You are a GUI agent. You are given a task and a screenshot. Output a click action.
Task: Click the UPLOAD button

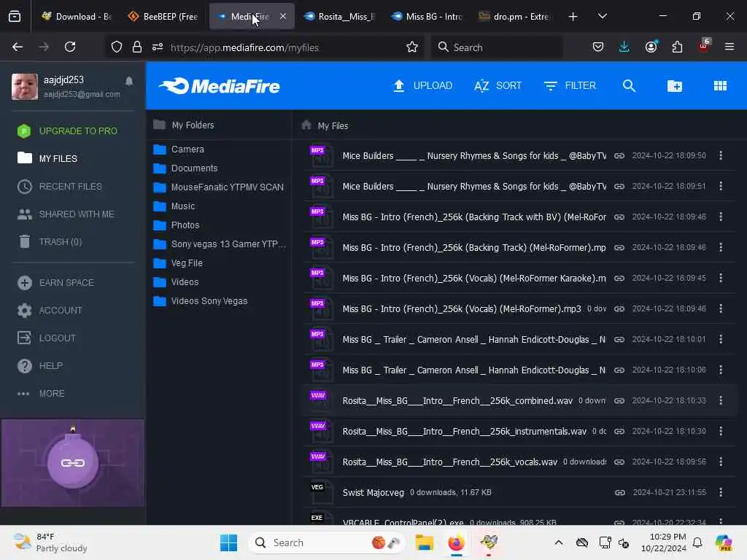pos(422,86)
